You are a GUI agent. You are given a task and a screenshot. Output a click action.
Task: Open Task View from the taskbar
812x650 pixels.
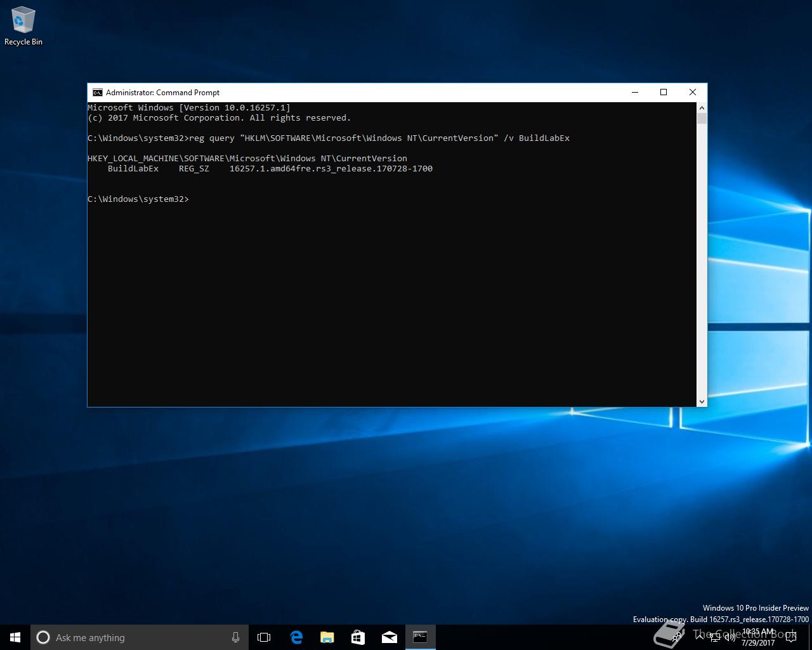(264, 637)
